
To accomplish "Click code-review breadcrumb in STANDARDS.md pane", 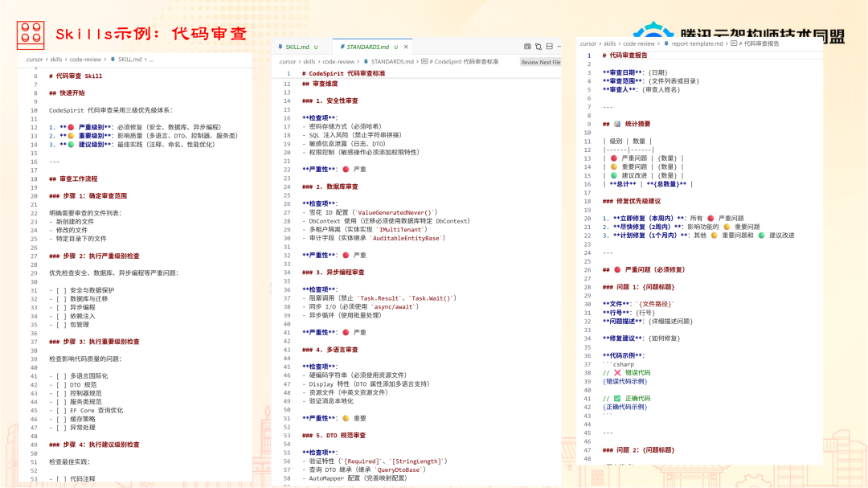I will 338,61.
